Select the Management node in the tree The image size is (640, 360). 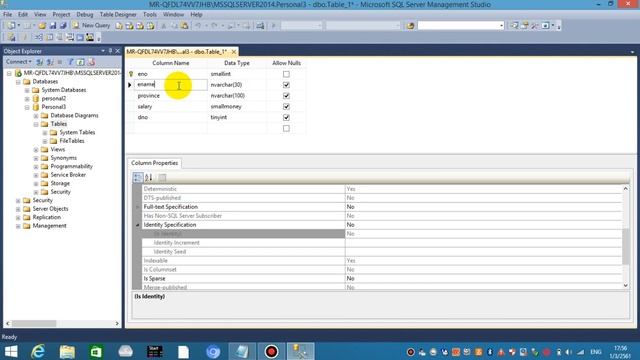(49, 226)
